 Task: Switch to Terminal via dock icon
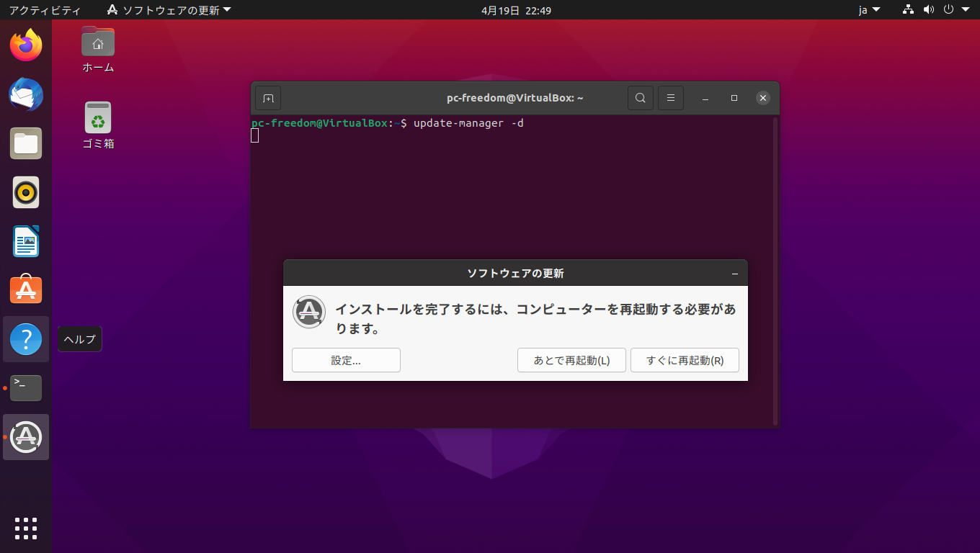[x=26, y=388]
